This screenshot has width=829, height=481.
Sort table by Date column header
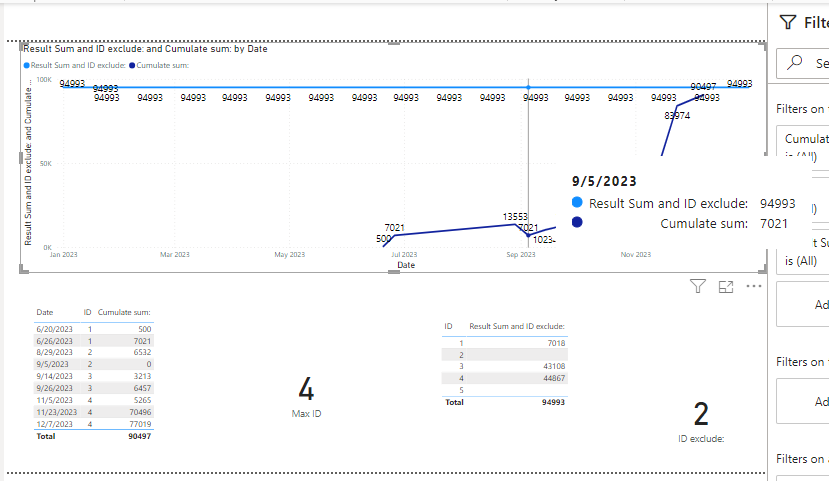click(44, 312)
